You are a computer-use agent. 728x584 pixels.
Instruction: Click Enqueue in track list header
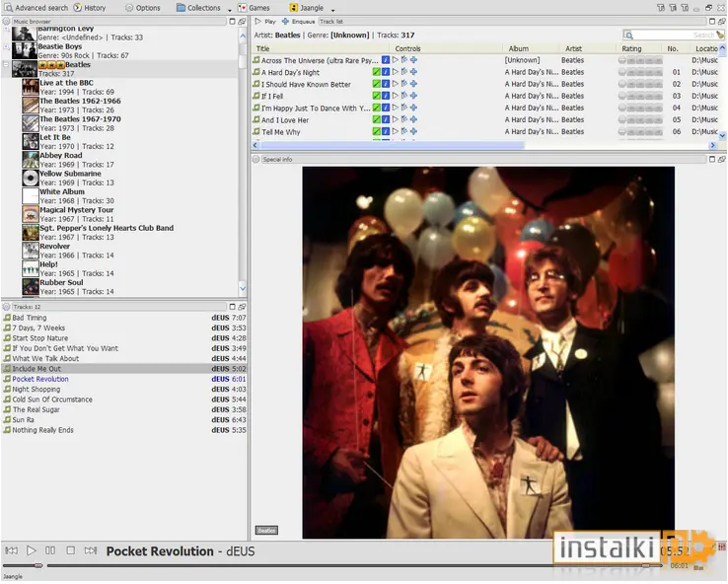pyautogui.click(x=299, y=22)
